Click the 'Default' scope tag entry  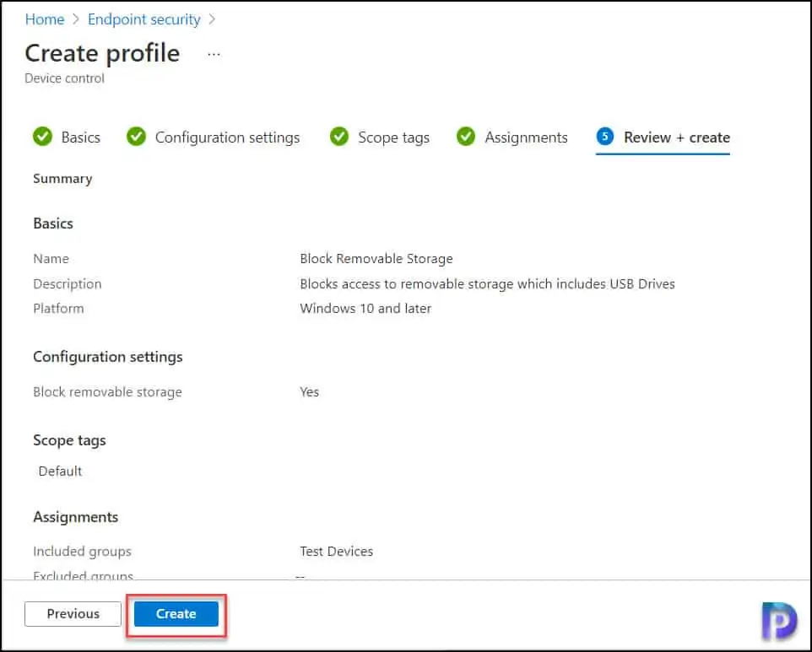[60, 471]
